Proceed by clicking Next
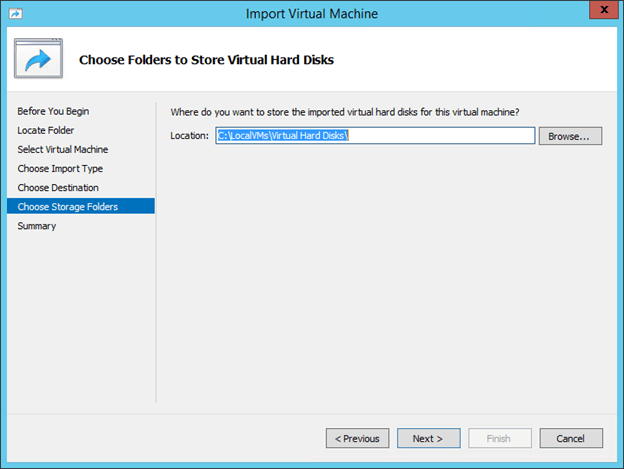This screenshot has height=469, width=624. (x=428, y=438)
